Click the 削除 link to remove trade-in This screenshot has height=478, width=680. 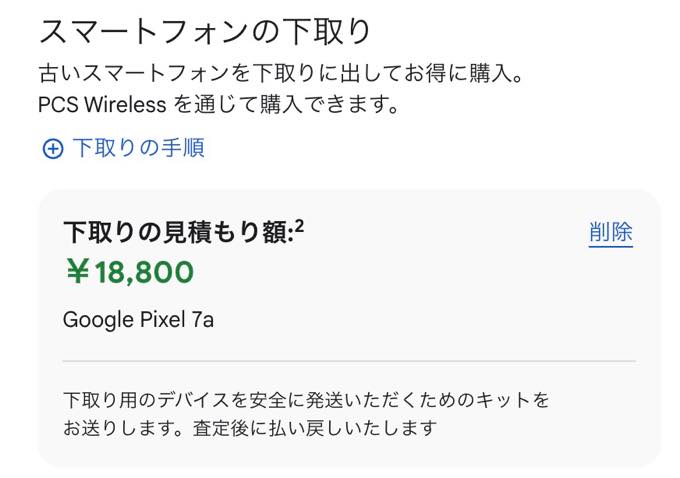[x=610, y=232]
